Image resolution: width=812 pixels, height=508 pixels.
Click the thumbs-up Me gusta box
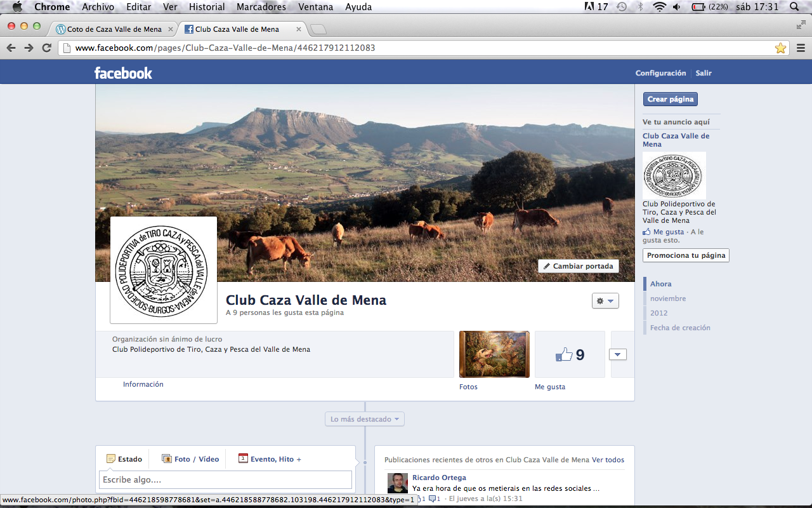click(x=570, y=354)
